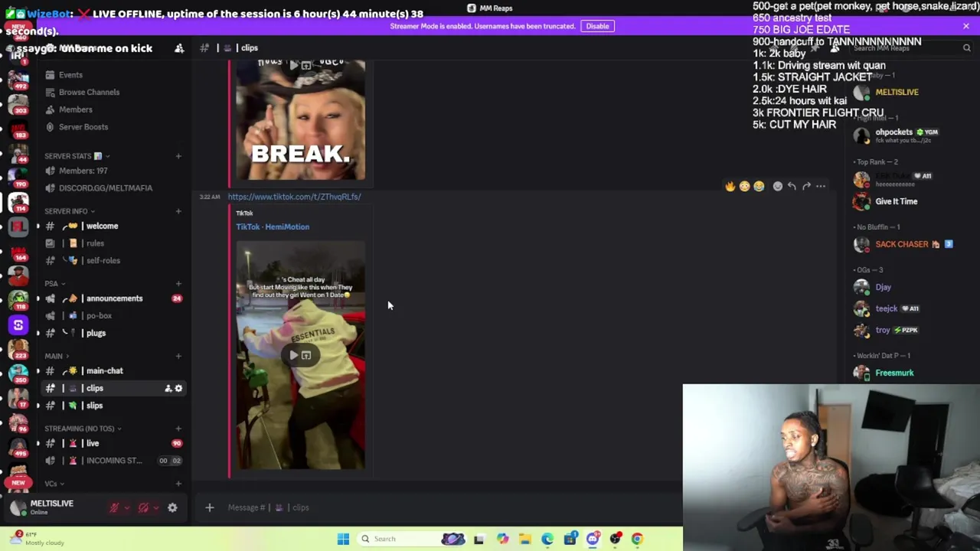This screenshot has width=980, height=551.
Task: Open Microsoft Store in taskbar
Action: 570,539
